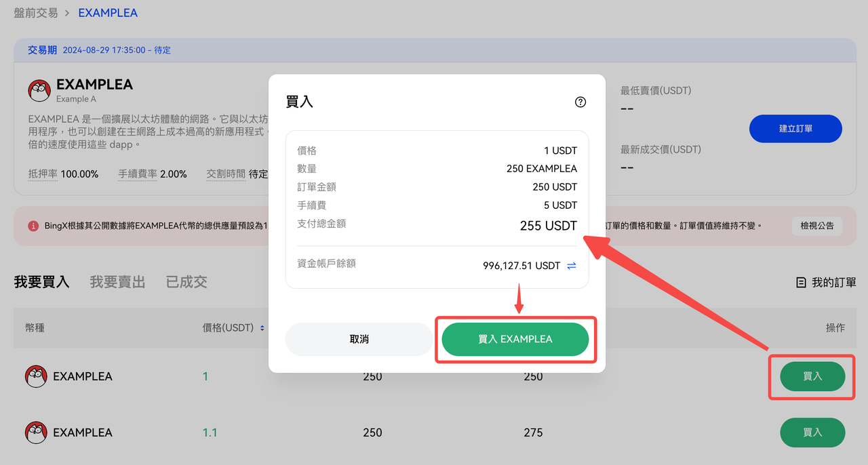This screenshot has height=465, width=868.
Task: Switch to the 已成交 tab
Action: point(186,282)
